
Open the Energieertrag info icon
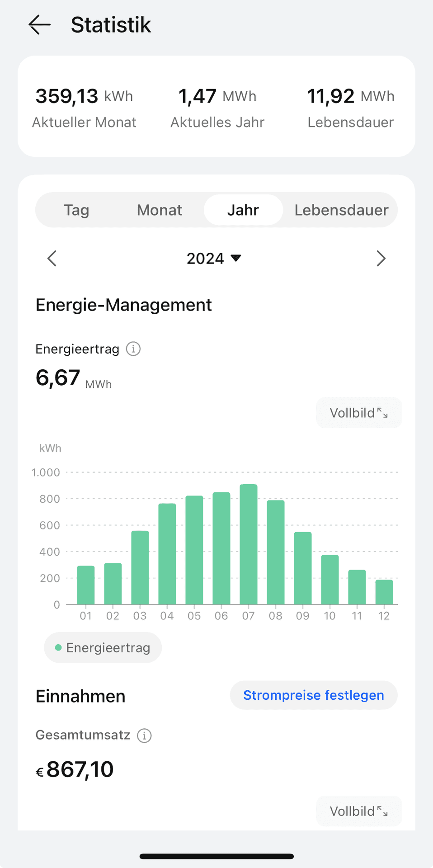point(133,349)
